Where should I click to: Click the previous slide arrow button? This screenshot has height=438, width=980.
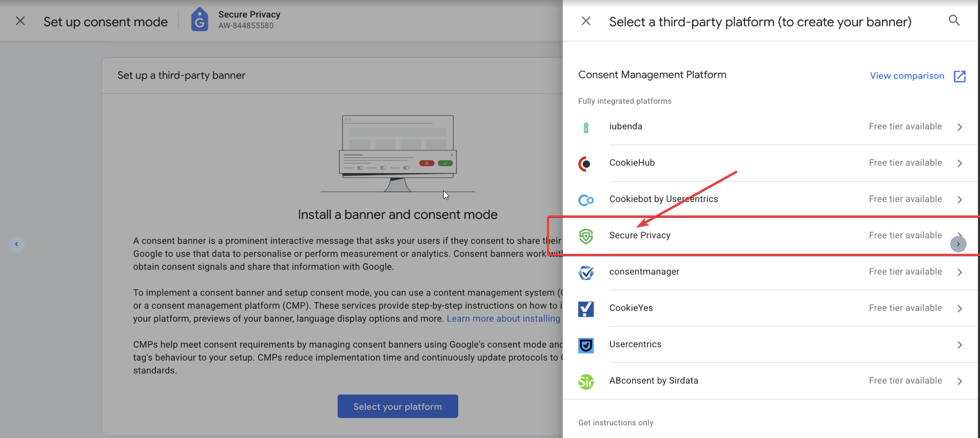pyautogui.click(x=16, y=244)
